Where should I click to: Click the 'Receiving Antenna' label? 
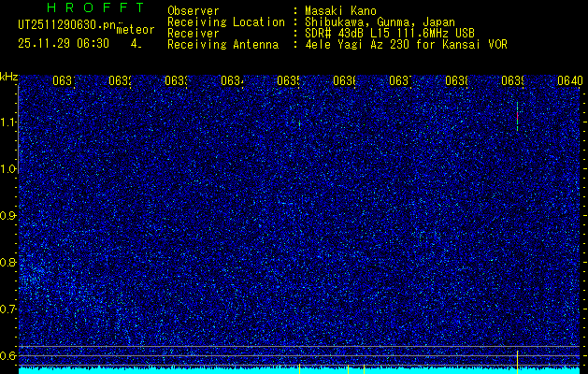pos(223,45)
